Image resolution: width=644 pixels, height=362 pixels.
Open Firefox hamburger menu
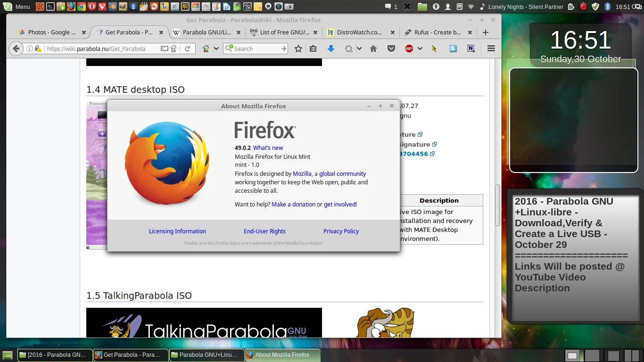pyautogui.click(x=491, y=49)
